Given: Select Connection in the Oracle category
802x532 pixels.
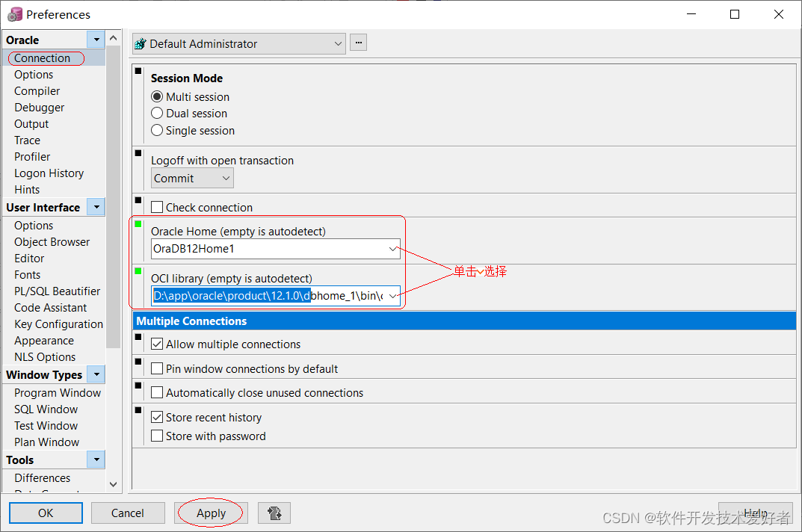Looking at the screenshot, I should point(43,58).
